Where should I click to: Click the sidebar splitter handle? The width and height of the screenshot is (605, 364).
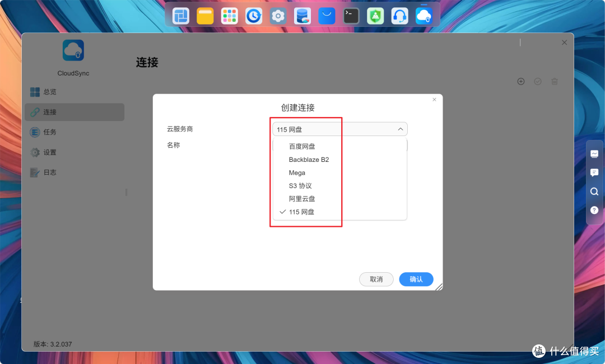pyautogui.click(x=126, y=192)
